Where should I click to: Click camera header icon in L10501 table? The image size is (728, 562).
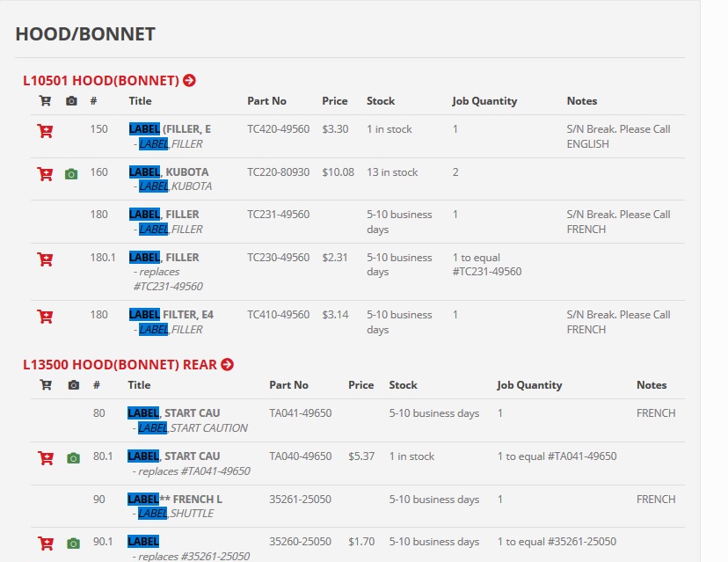(x=71, y=101)
